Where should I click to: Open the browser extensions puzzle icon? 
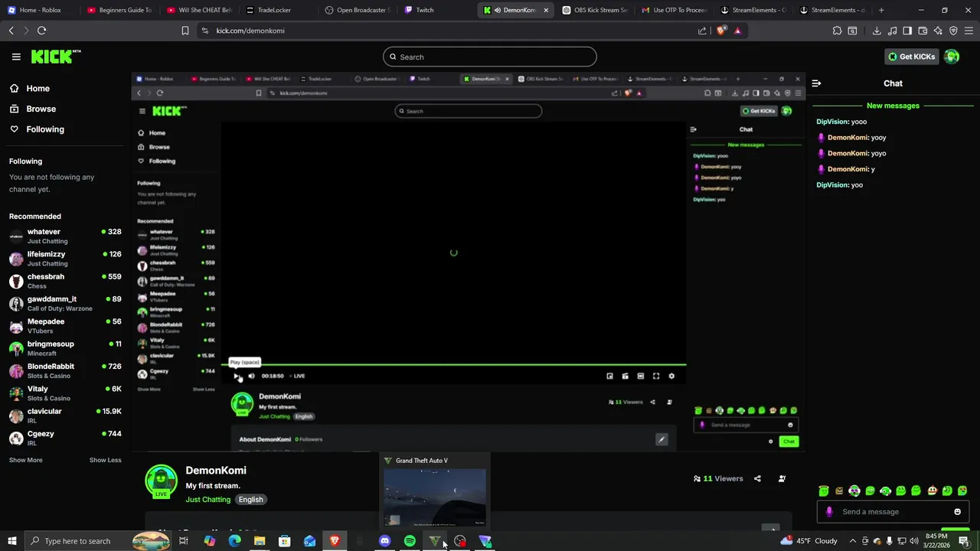pyautogui.click(x=837, y=31)
